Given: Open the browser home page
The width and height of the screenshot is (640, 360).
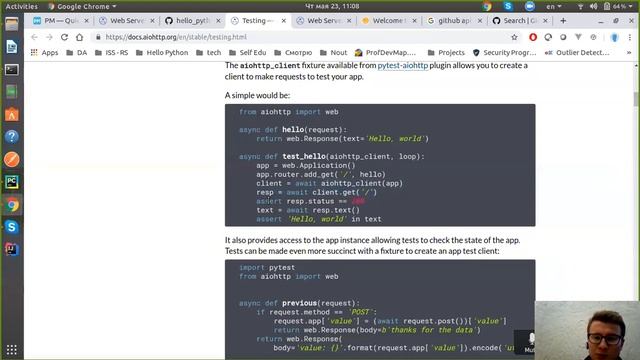Looking at the screenshot, I should pos(80,37).
